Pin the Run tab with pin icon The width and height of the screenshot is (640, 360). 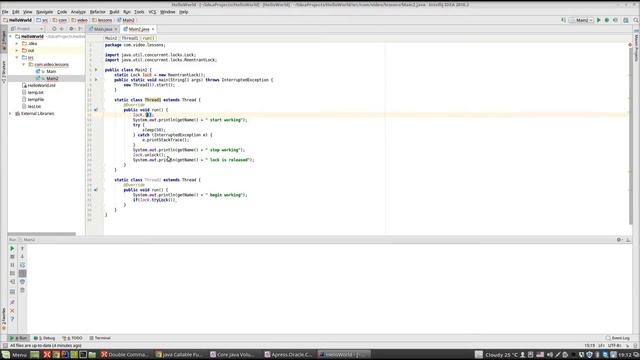click(12, 302)
